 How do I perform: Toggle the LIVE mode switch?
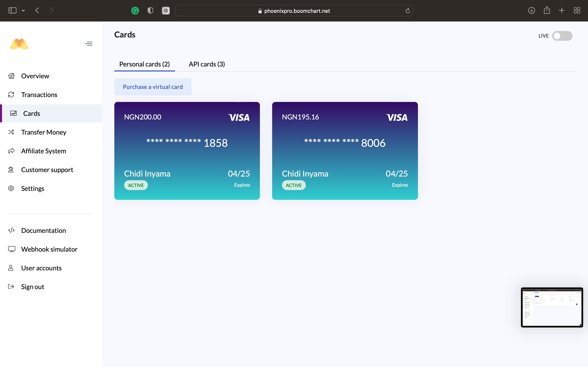click(x=562, y=36)
